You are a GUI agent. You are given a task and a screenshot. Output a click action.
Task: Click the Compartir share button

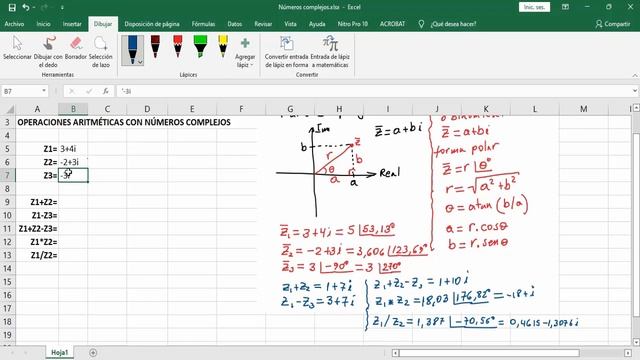pos(613,24)
